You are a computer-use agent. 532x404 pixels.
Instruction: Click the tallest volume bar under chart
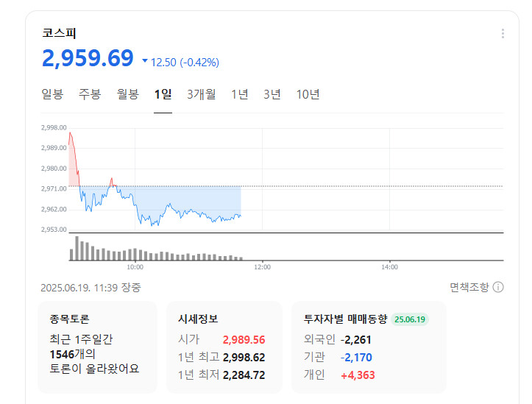tap(77, 249)
